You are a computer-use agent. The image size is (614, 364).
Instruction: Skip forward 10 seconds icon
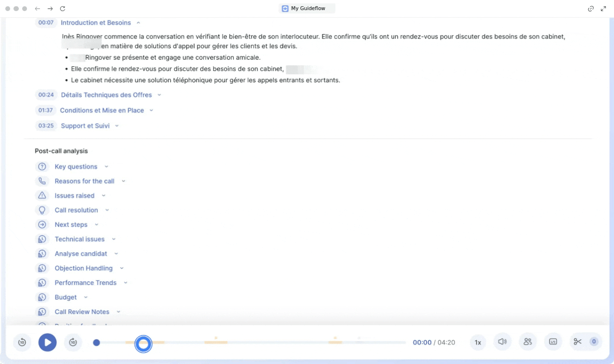pos(73,342)
